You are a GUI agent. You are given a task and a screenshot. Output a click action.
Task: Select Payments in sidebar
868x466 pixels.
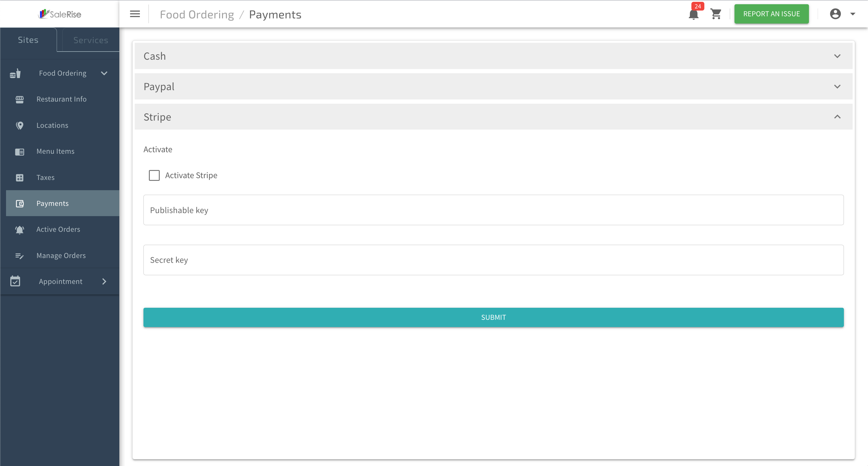63,203
